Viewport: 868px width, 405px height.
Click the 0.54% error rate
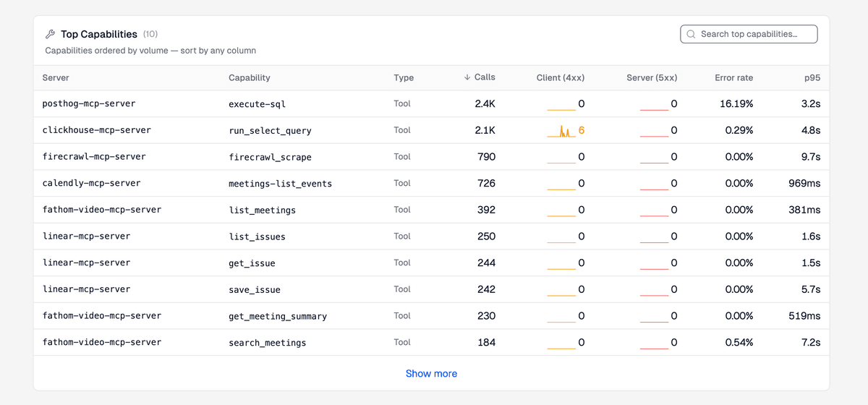[x=739, y=341]
